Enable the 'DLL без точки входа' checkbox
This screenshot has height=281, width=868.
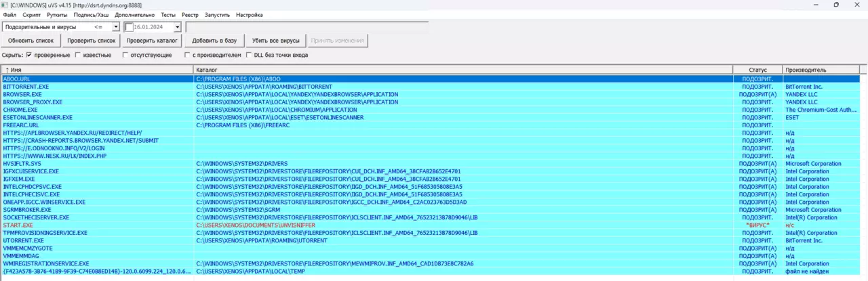pyautogui.click(x=249, y=55)
